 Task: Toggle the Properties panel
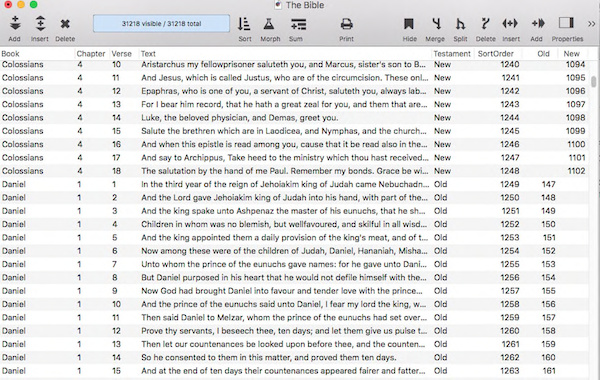point(566,23)
